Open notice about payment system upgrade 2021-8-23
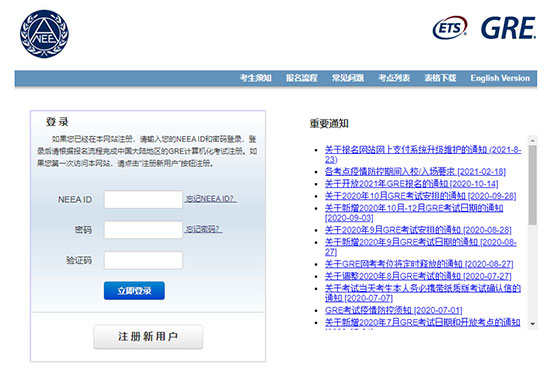Viewport: 550px width, 377px height. coord(423,154)
